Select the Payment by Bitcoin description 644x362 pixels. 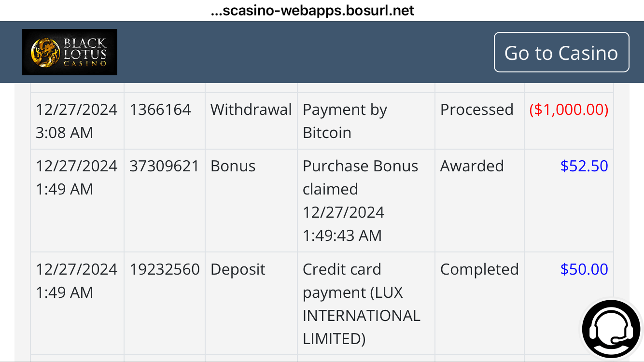coord(345,121)
